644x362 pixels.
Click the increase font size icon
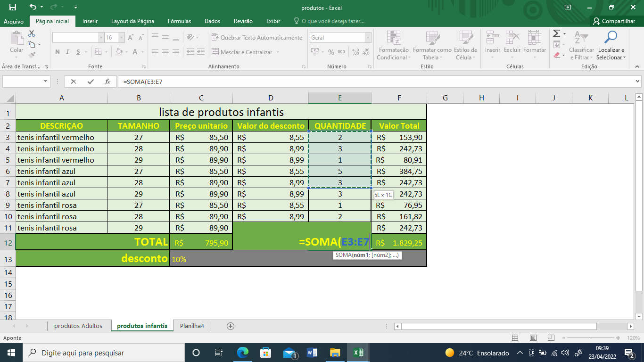(131, 38)
